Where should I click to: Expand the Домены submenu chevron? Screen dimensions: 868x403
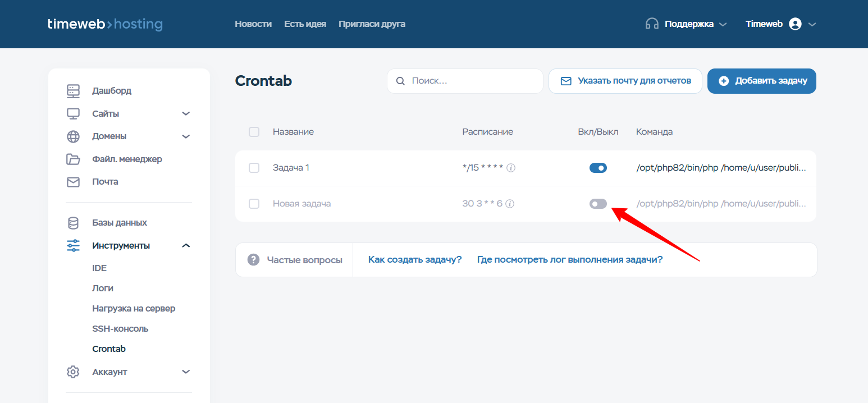186,136
